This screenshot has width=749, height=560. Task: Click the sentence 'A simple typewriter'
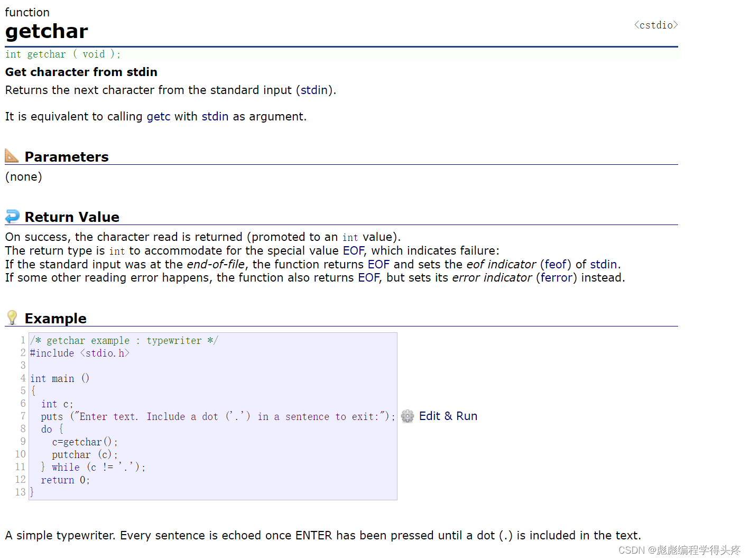click(x=323, y=536)
